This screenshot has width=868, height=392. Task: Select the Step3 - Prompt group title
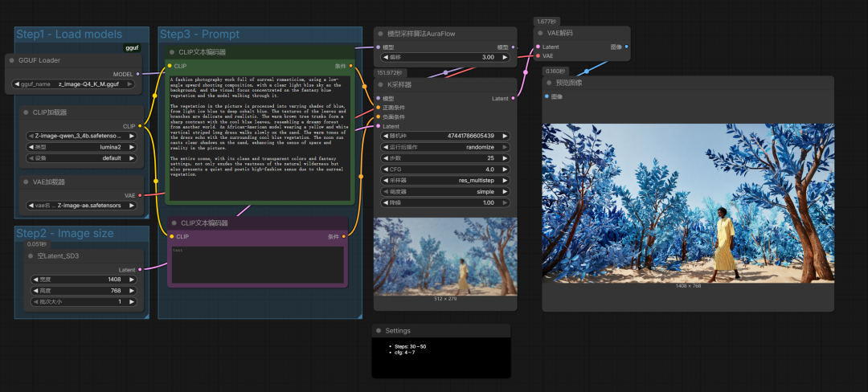(200, 35)
